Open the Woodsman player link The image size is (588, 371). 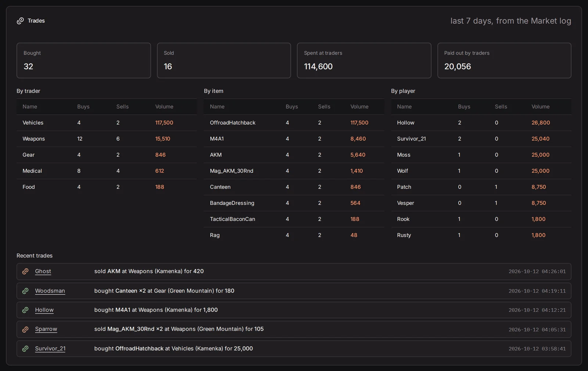pos(50,291)
